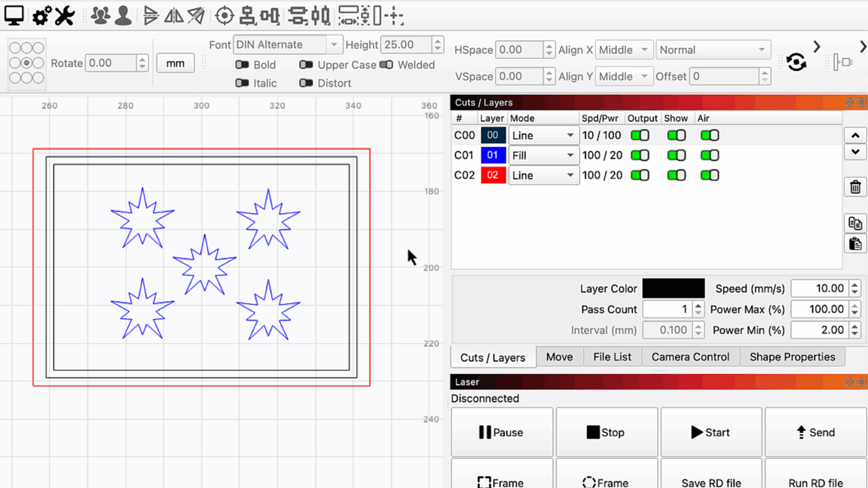This screenshot has width=868, height=488.
Task: Toggle Show switch for layer C01
Action: tap(676, 155)
